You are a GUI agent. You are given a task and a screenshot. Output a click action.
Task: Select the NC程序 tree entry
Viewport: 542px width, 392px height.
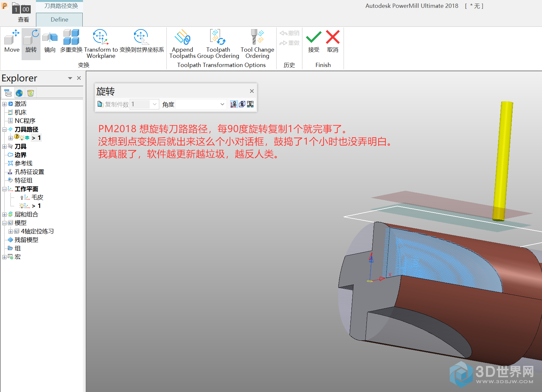25,121
